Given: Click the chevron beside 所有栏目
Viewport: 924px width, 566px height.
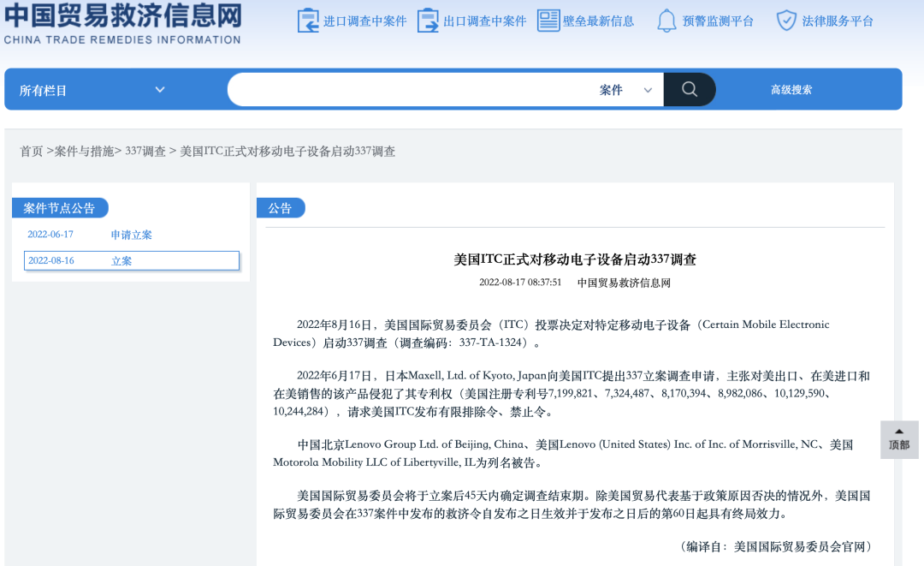Looking at the screenshot, I should point(160,90).
